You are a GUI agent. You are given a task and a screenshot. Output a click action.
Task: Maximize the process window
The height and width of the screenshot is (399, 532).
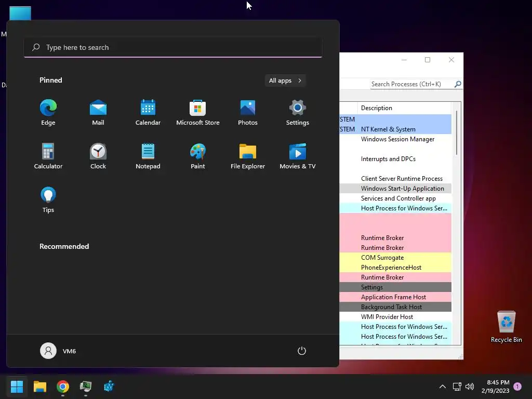[x=428, y=60]
